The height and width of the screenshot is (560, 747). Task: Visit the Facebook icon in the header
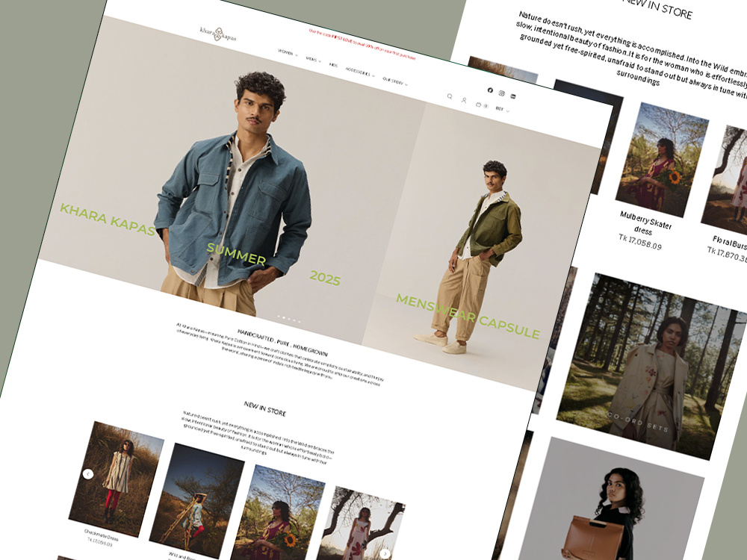click(x=490, y=90)
